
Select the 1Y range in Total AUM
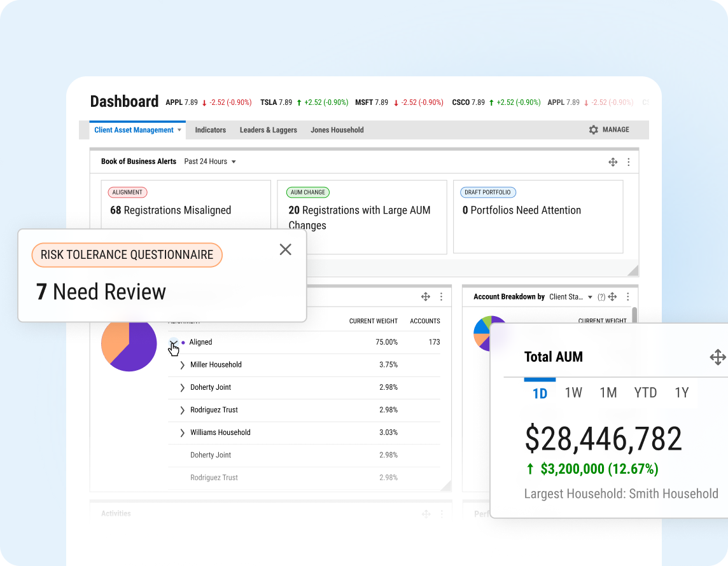point(682,393)
